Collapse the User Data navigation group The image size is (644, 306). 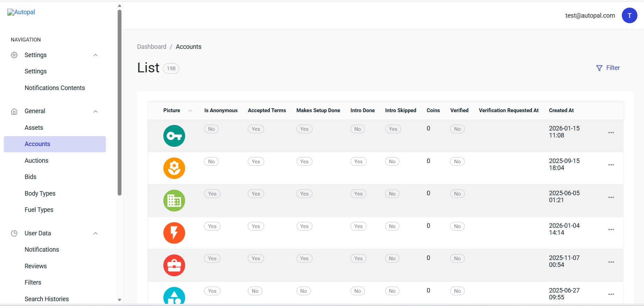(x=96, y=233)
